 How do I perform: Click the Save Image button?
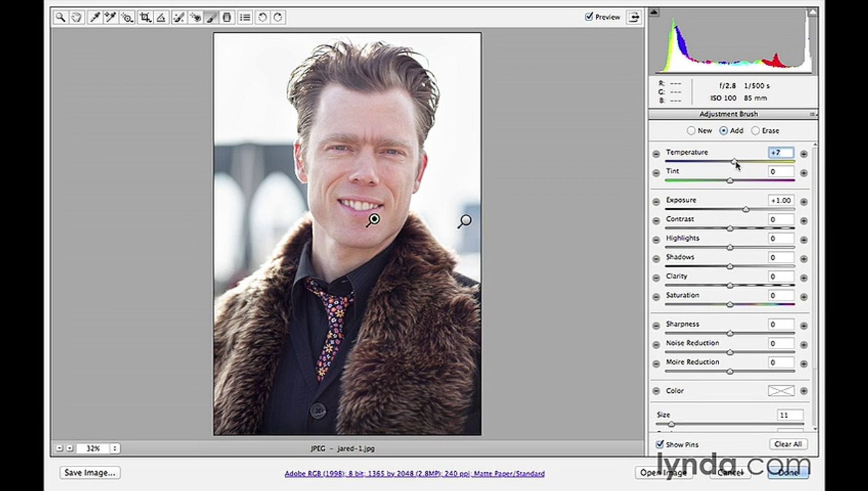(90, 473)
